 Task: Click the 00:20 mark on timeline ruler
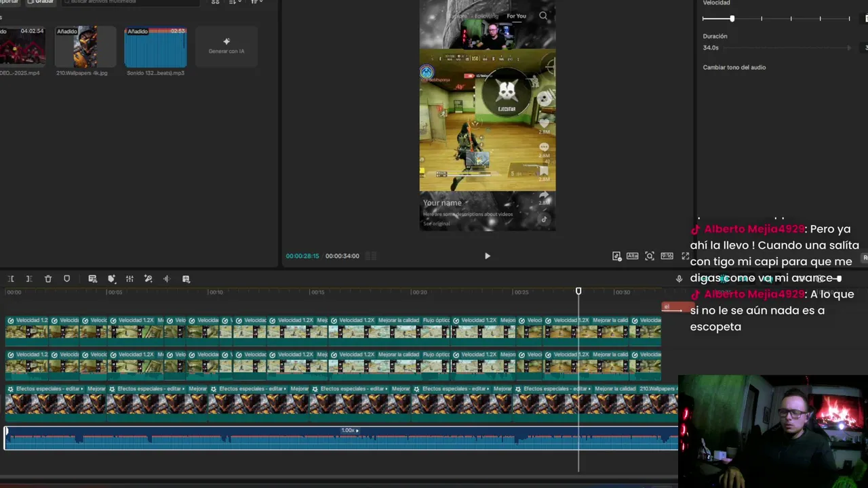419,292
